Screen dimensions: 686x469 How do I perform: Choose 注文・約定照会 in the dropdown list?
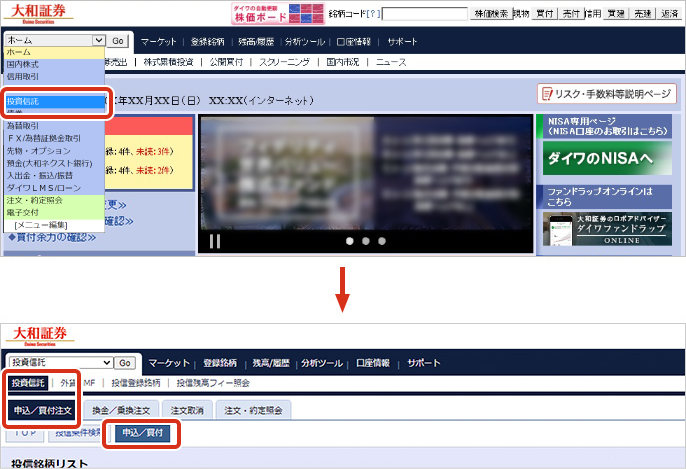click(x=54, y=200)
